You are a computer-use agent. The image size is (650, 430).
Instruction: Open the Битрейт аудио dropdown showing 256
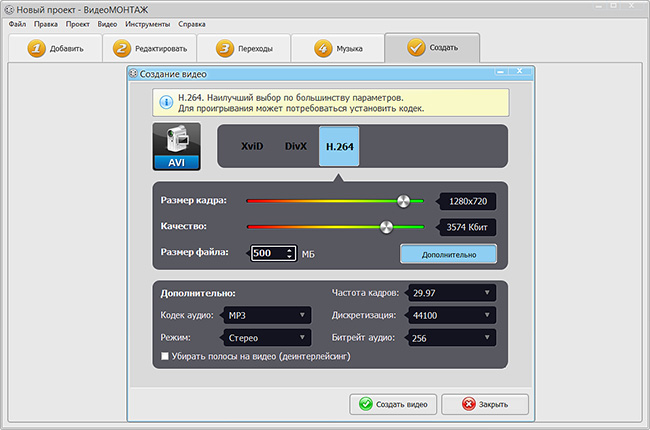tap(452, 338)
